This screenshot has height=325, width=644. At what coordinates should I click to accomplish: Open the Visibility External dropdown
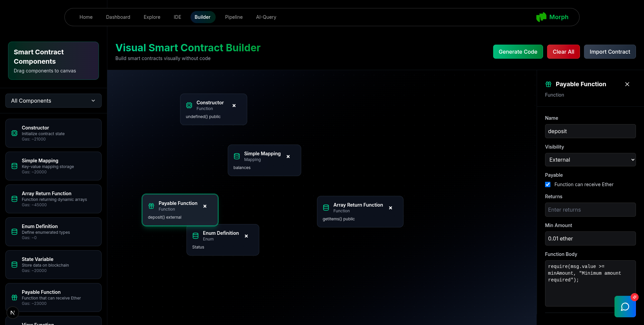pyautogui.click(x=590, y=160)
